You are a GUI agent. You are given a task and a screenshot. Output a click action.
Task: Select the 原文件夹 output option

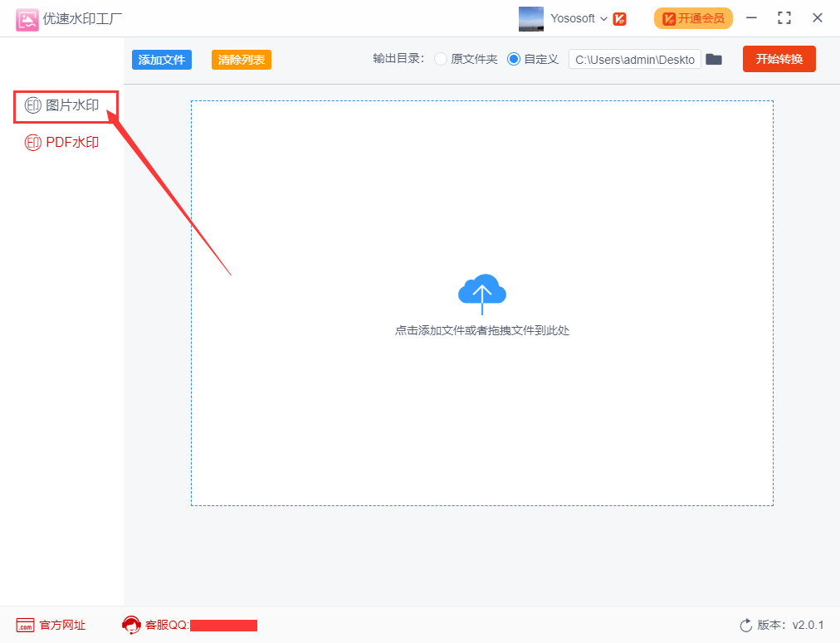[x=441, y=60]
